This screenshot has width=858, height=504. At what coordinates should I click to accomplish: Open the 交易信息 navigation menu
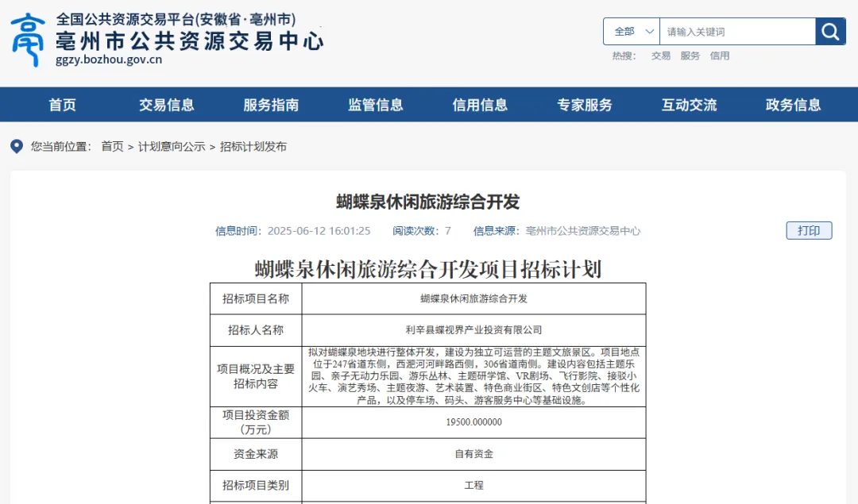pos(166,105)
